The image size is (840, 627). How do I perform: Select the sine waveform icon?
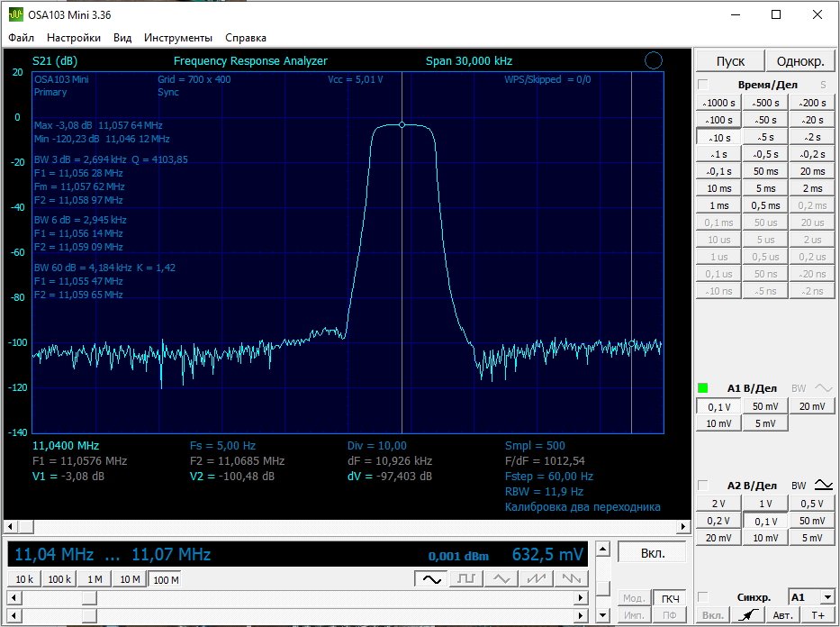(432, 578)
